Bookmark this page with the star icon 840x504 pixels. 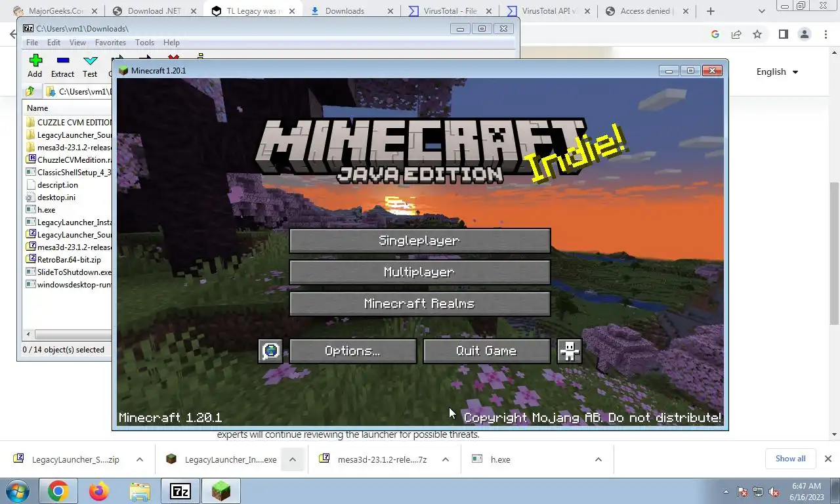pyautogui.click(x=757, y=34)
